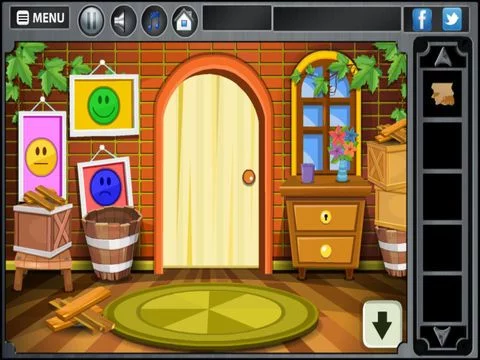
Task: Click the crate on the left stool
Action: pos(43,230)
